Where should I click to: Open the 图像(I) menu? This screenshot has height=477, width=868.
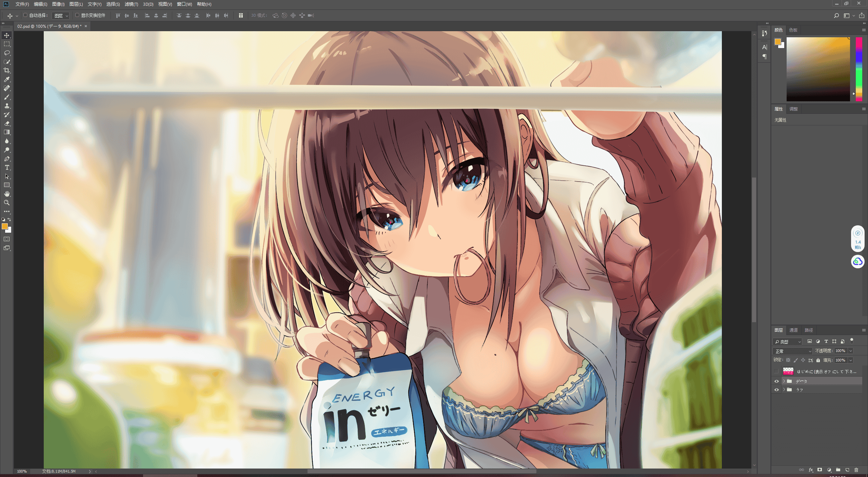[x=58, y=4]
